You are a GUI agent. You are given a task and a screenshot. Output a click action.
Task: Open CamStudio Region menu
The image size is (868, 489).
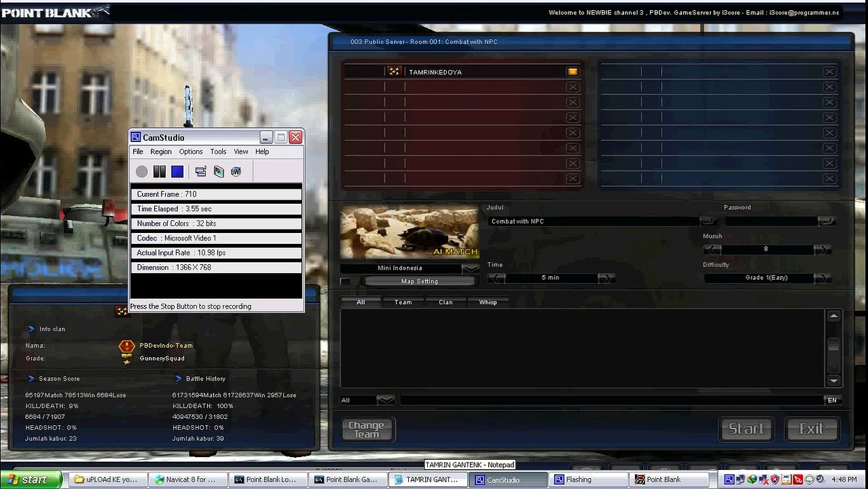point(161,151)
